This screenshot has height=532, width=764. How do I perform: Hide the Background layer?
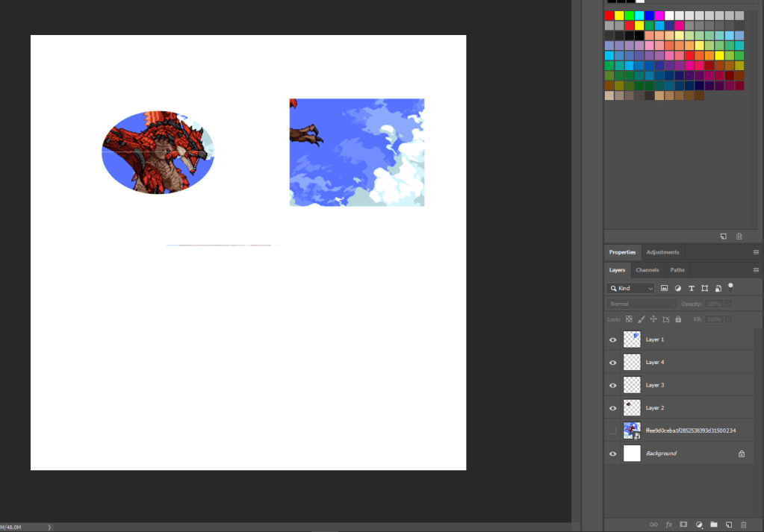point(613,454)
